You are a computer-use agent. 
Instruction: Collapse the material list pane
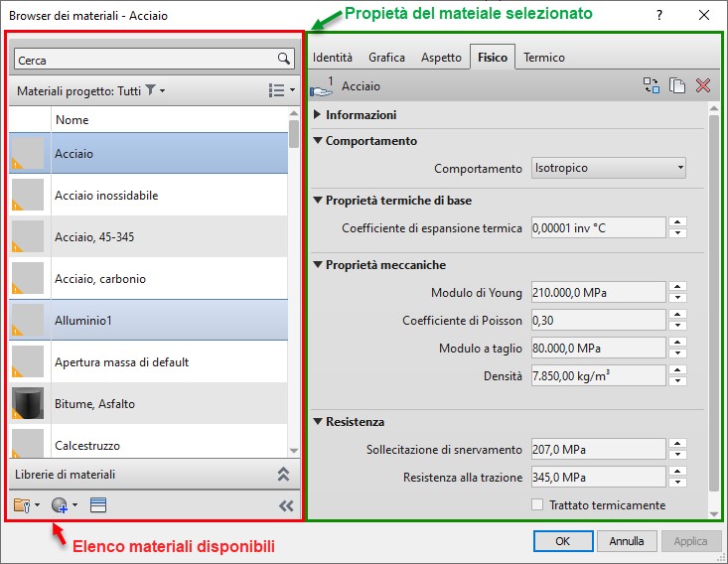tap(286, 506)
